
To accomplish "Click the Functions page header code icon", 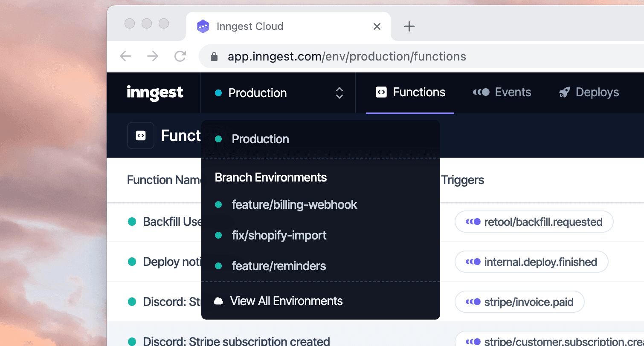I will [141, 135].
